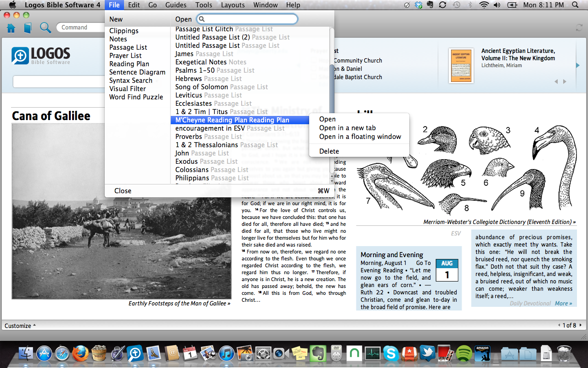Click the Ancient Egyptian Literature book cover
588x368 pixels.
[461, 66]
